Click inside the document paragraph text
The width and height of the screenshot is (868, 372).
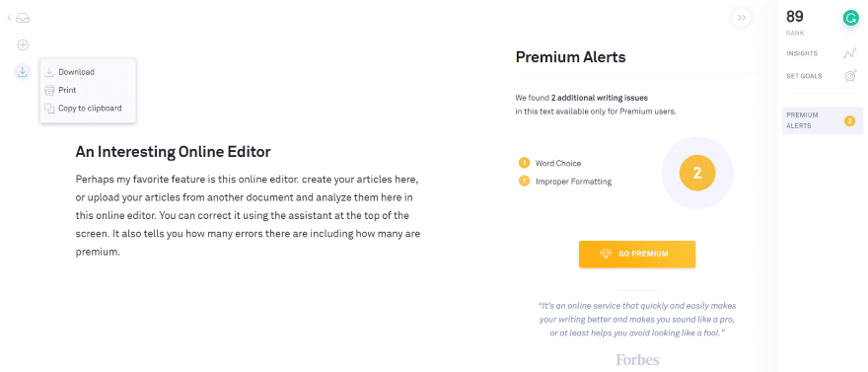pos(248,216)
